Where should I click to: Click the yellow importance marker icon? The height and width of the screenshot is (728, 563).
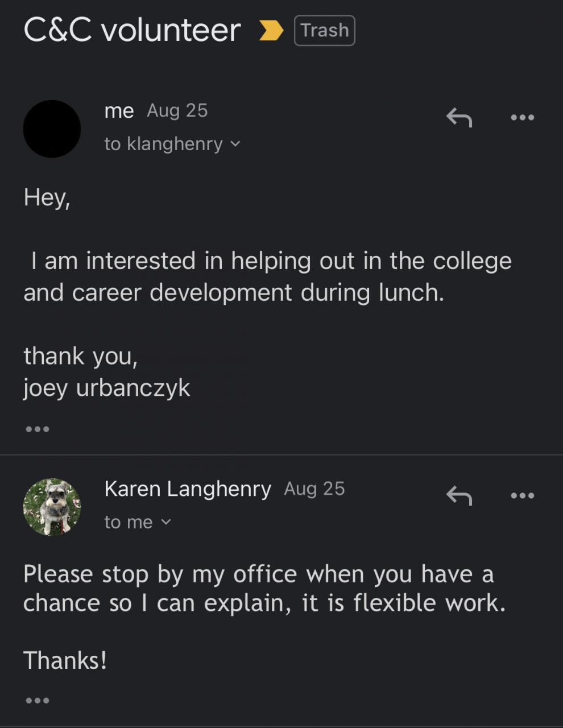click(271, 31)
